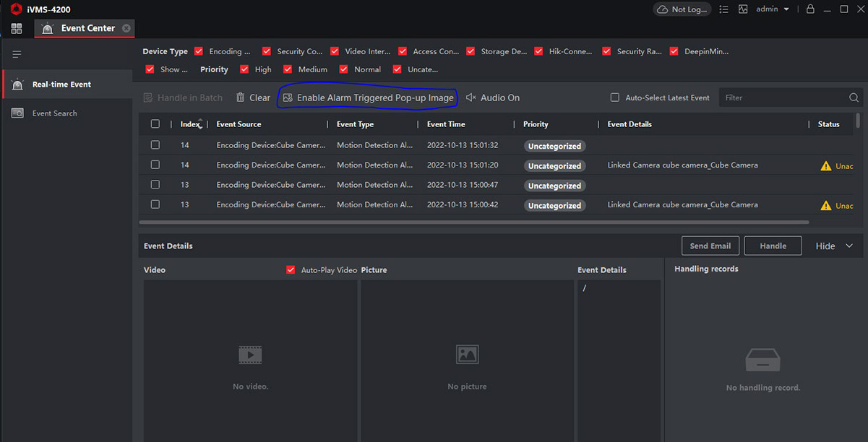This screenshot has height=442, width=868.
Task: Click the No picture placeholder icon
Action: tap(467, 354)
